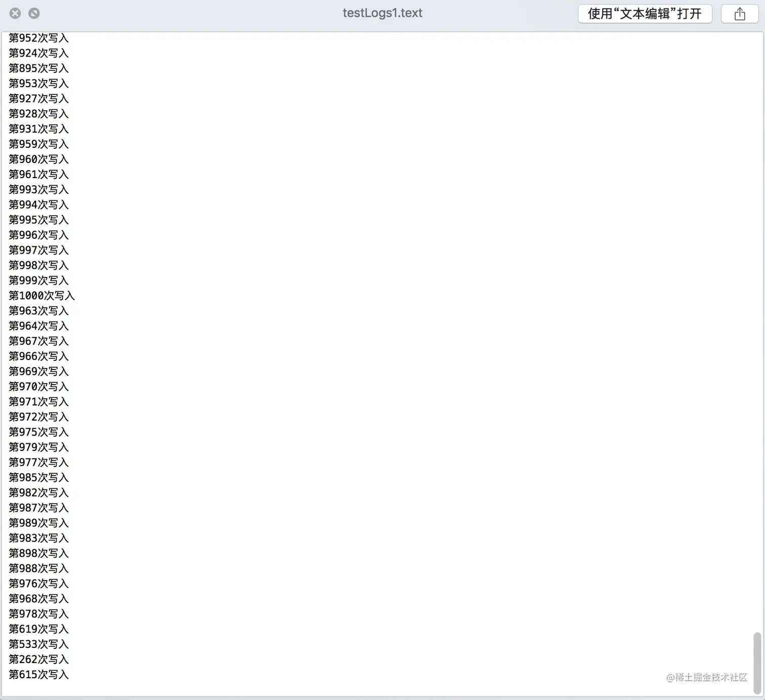This screenshot has width=765, height=700.
Task: Select the line 第982次写入
Action: click(x=38, y=493)
